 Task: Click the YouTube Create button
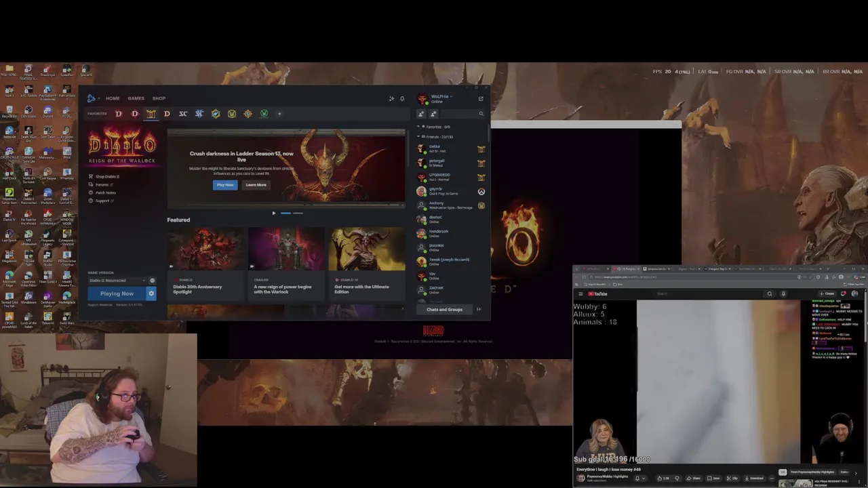827,293
